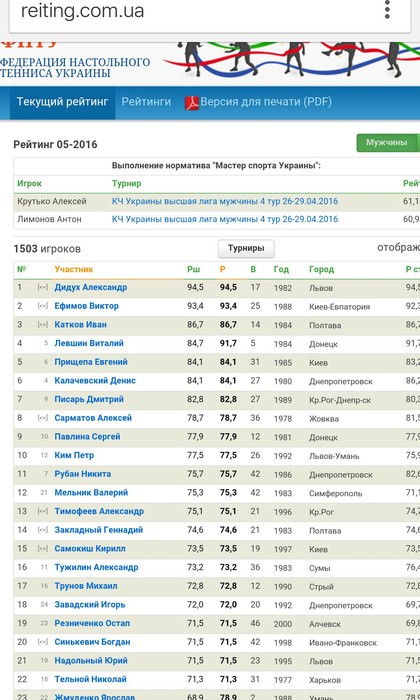Sort table by Участник column header
Screen dimensions: 420x700
click(74, 269)
